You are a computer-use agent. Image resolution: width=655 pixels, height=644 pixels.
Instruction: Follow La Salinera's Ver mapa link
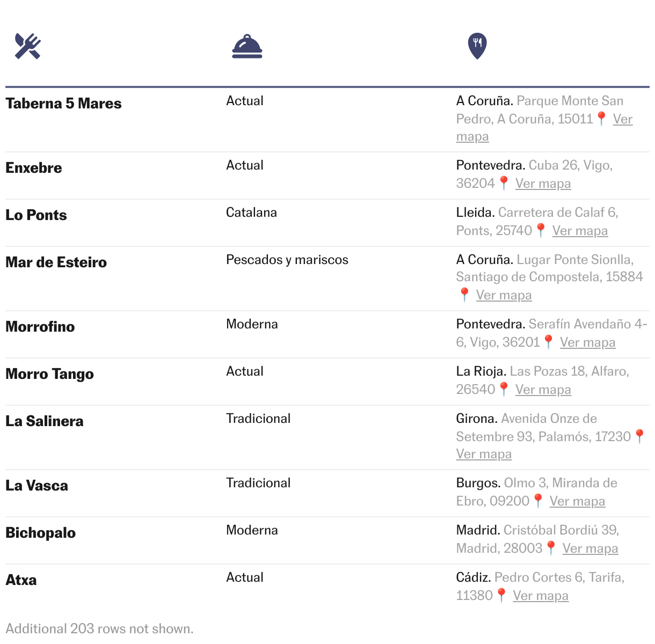tap(484, 454)
